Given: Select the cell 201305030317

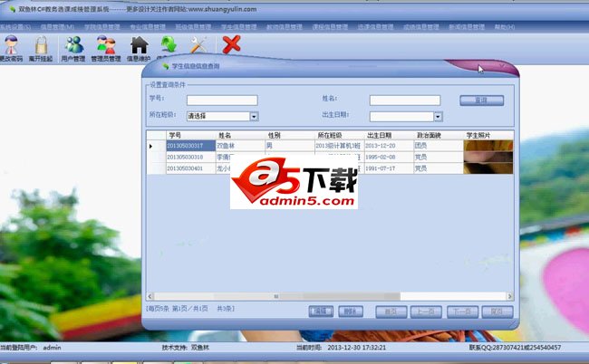Looking at the screenshot, I should pyautogui.click(x=191, y=146).
